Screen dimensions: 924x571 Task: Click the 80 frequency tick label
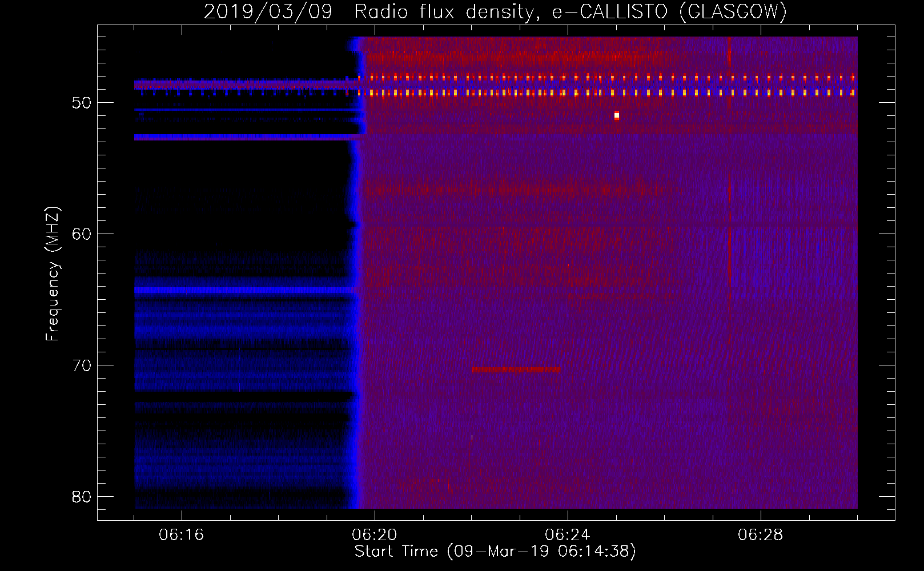[82, 497]
